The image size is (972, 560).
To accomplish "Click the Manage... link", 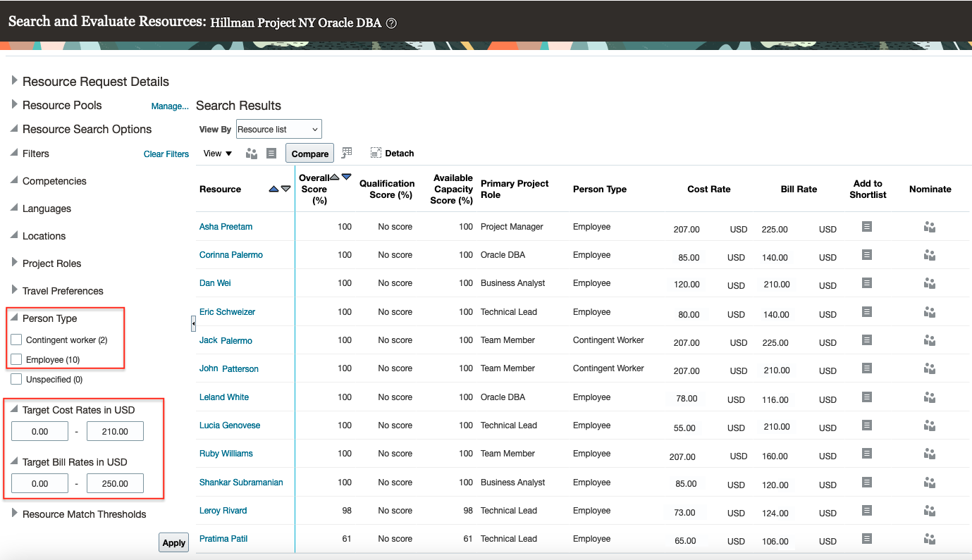I will [x=170, y=106].
